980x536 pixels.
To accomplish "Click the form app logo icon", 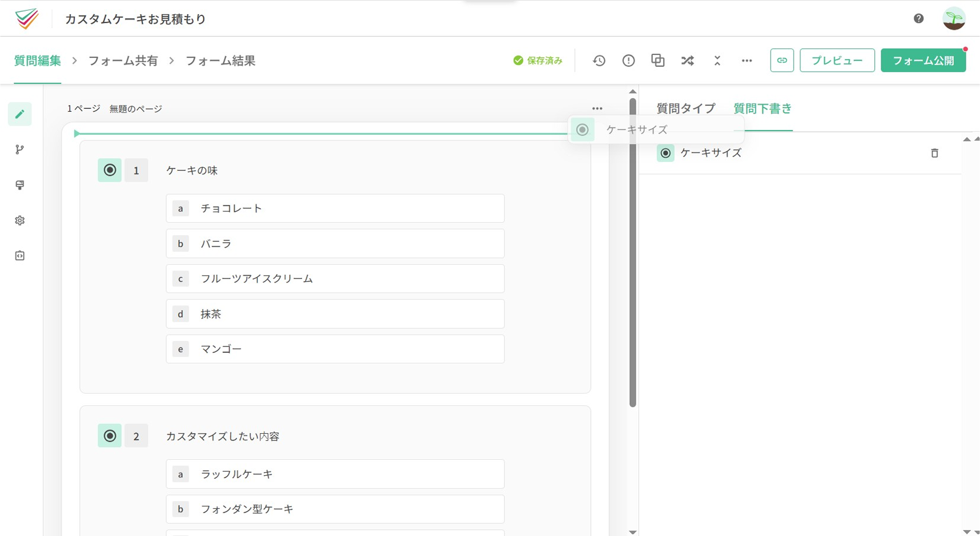I will (27, 19).
